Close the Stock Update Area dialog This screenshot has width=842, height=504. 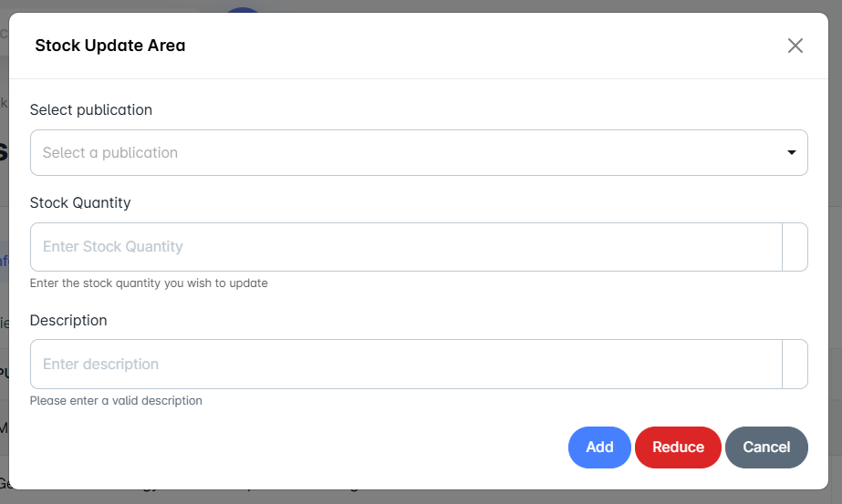(x=795, y=46)
